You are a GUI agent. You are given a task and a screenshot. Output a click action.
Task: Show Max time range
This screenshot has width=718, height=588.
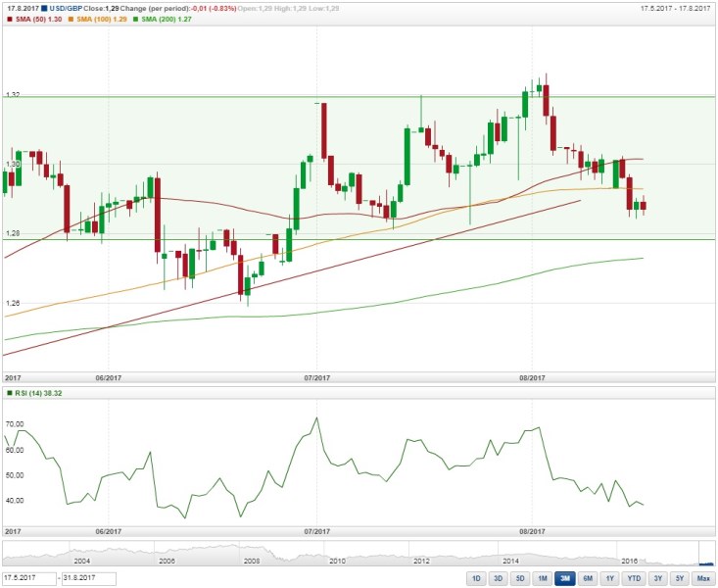tap(702, 579)
